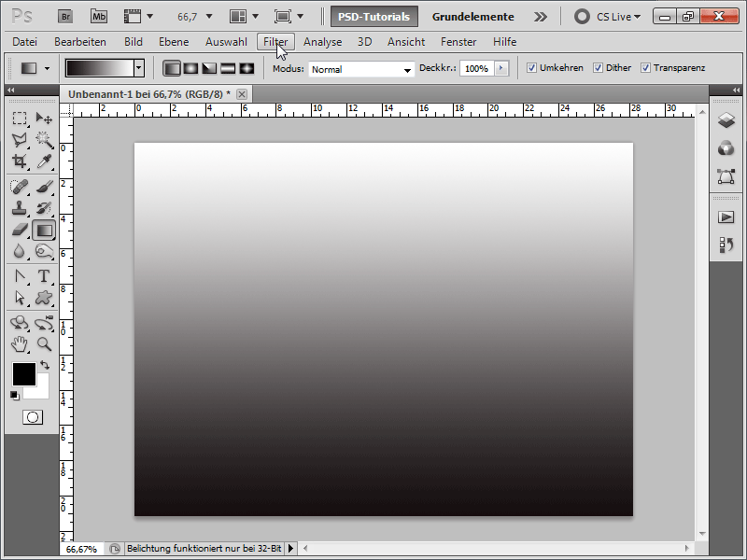747x560 pixels.
Task: Uncheck the Dither checkbox
Action: (x=598, y=68)
